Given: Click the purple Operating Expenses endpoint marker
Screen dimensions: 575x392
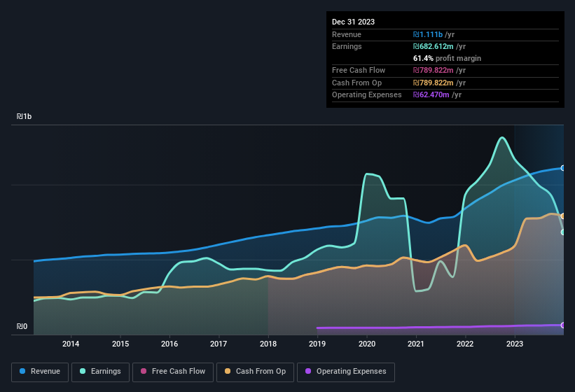Looking at the screenshot, I should tap(563, 325).
